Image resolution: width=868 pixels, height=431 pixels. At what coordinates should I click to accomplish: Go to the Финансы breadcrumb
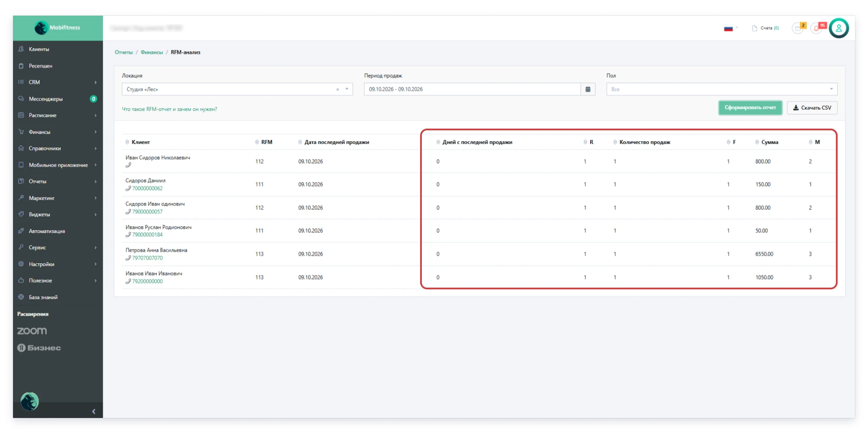pos(151,52)
